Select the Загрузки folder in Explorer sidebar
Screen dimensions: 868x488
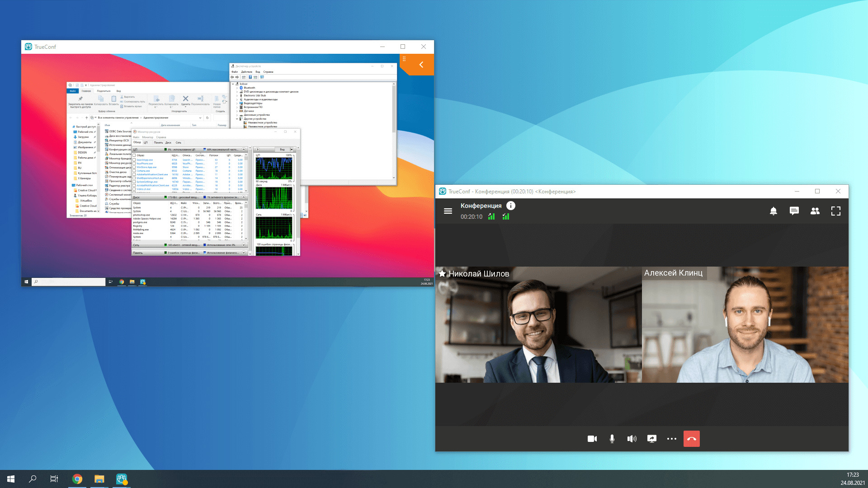pyautogui.click(x=83, y=137)
